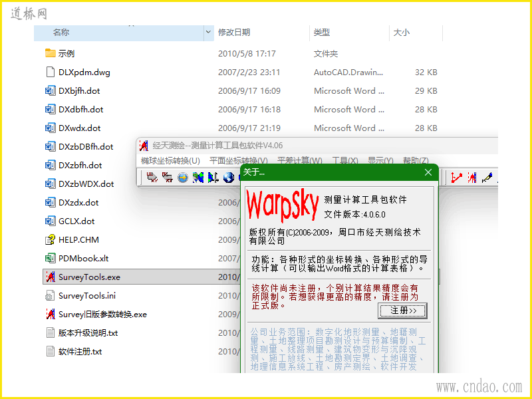Click the first XY conversion toolbar icon
This screenshot has height=399, width=532.
click(x=152, y=177)
